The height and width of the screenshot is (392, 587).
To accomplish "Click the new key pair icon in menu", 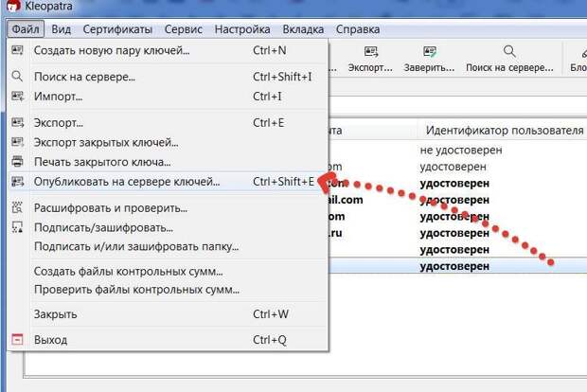I will click(17, 50).
